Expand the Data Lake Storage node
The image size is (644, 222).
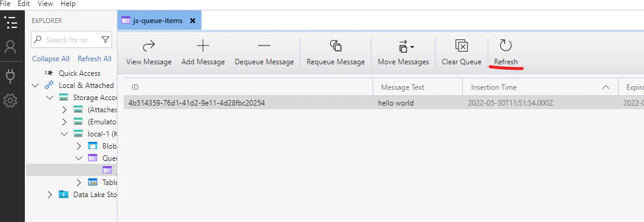click(x=50, y=195)
